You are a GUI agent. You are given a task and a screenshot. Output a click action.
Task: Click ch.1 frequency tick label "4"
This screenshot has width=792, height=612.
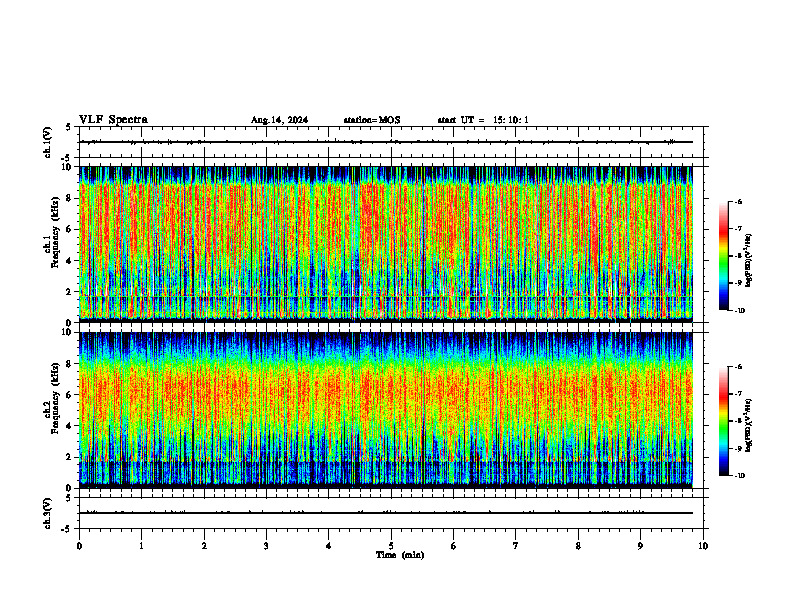click(69, 261)
